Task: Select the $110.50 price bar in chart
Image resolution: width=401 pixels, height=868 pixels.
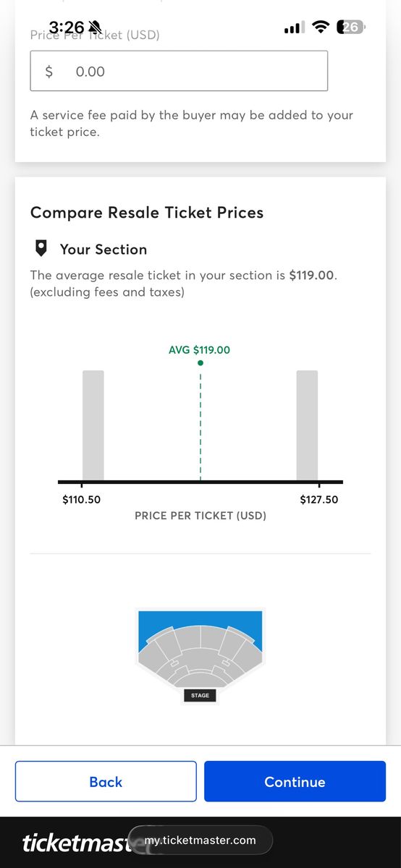Action: click(x=93, y=425)
